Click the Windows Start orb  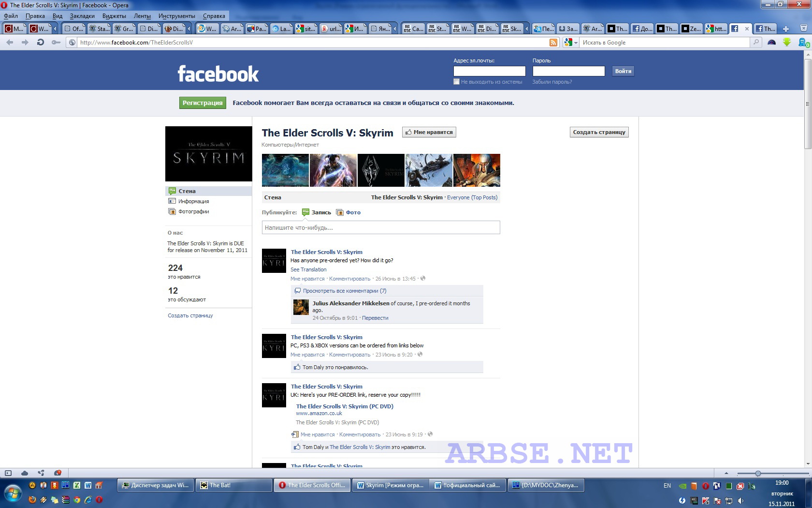[13, 494]
